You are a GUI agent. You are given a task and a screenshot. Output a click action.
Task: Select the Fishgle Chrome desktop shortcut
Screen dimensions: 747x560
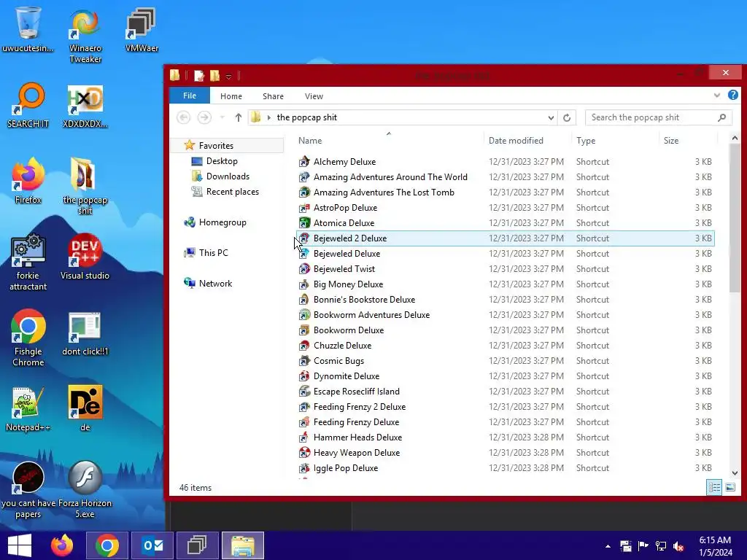click(28, 338)
